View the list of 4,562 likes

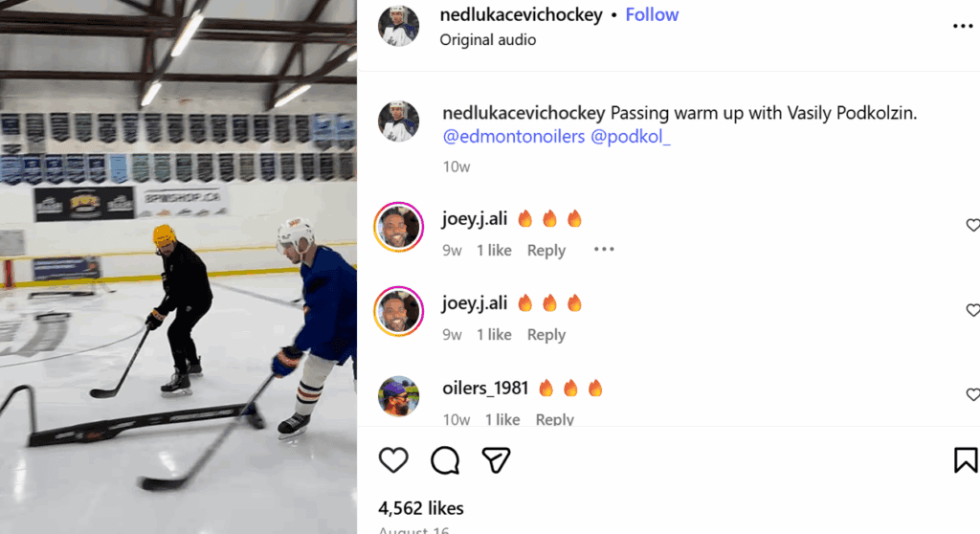coord(421,508)
